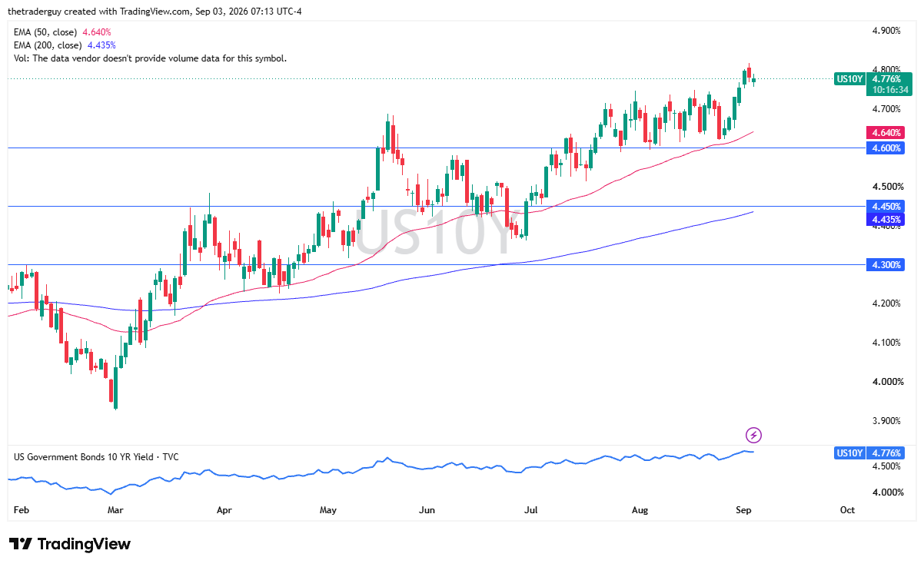Click the blue 4.600% horizontal line label
This screenshot has width=924, height=567.
[886, 148]
